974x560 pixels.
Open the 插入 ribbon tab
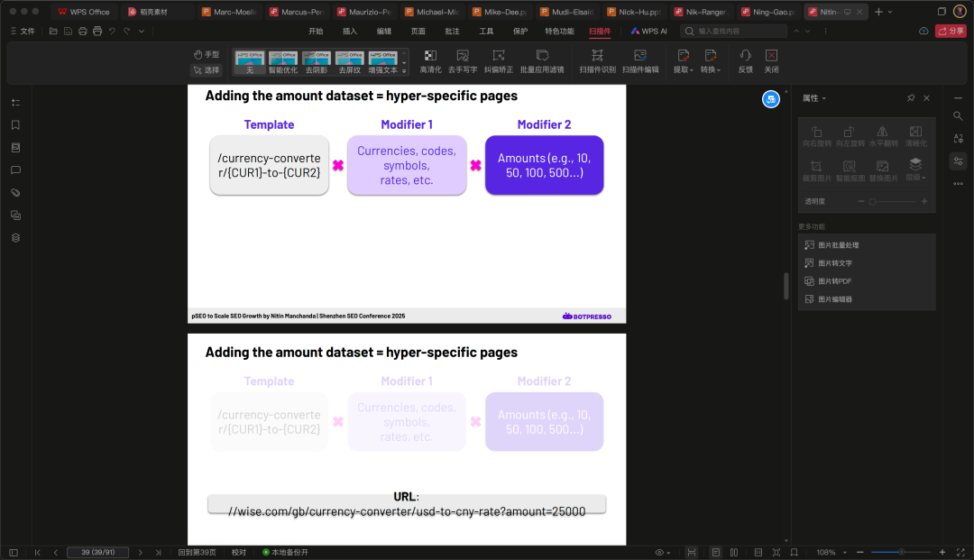click(x=350, y=31)
